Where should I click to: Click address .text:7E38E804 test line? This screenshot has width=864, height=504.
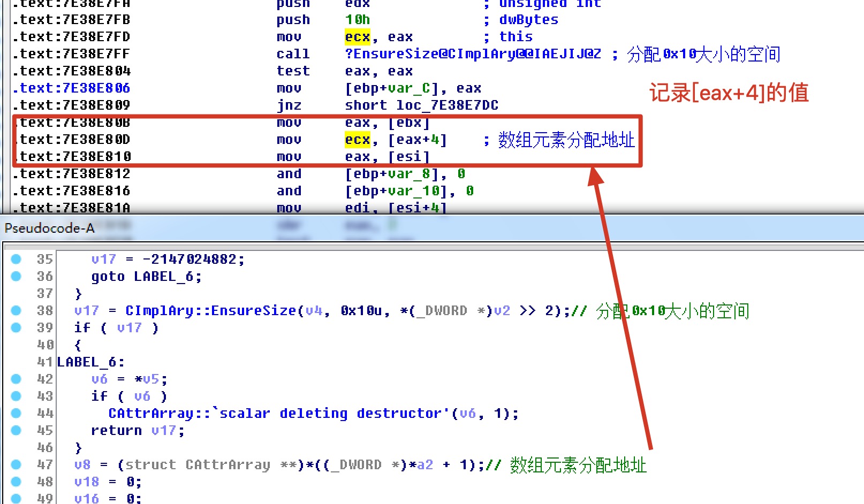click(72, 71)
